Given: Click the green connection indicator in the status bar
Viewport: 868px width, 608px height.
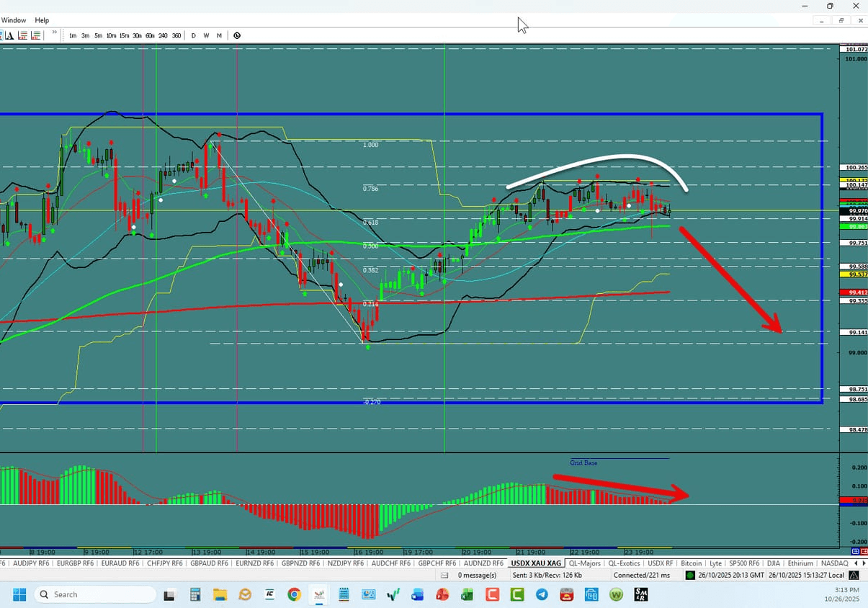Looking at the screenshot, I should (689, 575).
